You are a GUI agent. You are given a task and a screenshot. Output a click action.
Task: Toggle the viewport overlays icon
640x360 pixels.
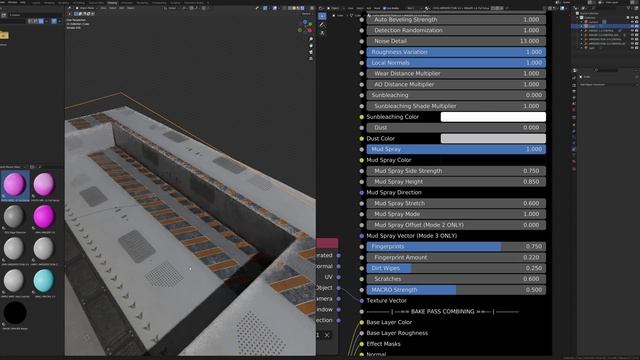pyautogui.click(x=274, y=8)
